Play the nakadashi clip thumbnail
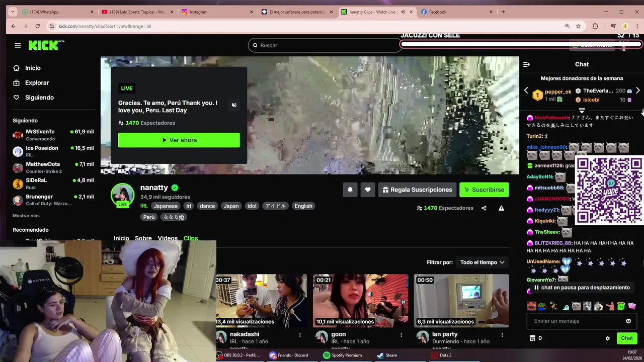Viewport: 644px width, 362px height. (261, 301)
